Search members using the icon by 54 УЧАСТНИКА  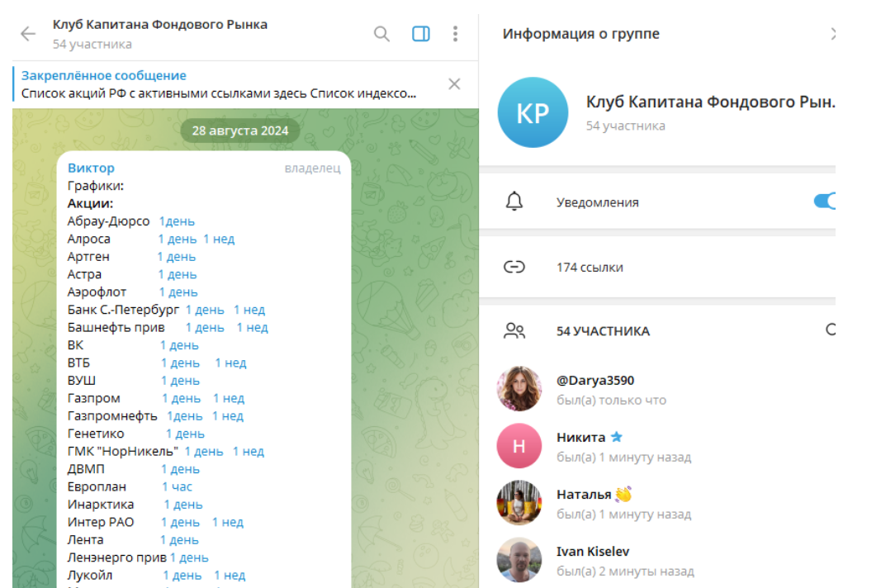831,330
